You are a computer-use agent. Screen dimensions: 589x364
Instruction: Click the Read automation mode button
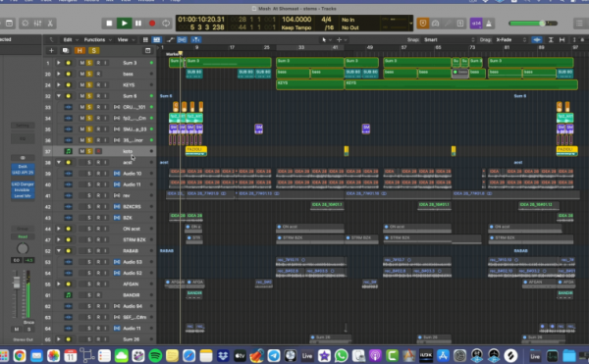(23, 236)
